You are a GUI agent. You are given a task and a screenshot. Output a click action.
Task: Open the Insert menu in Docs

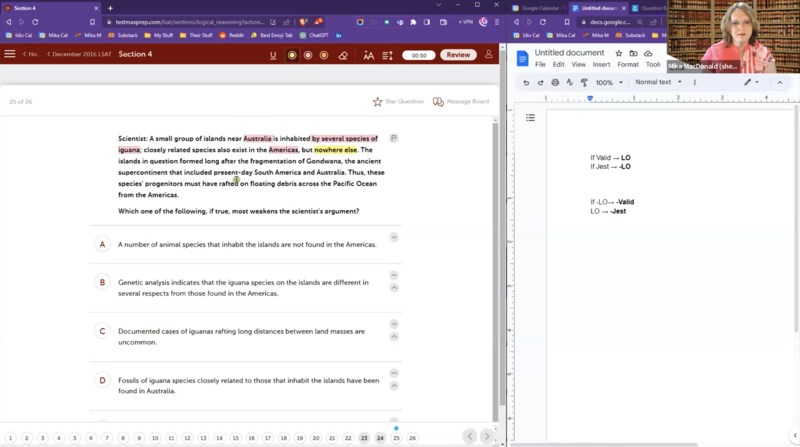(600, 64)
